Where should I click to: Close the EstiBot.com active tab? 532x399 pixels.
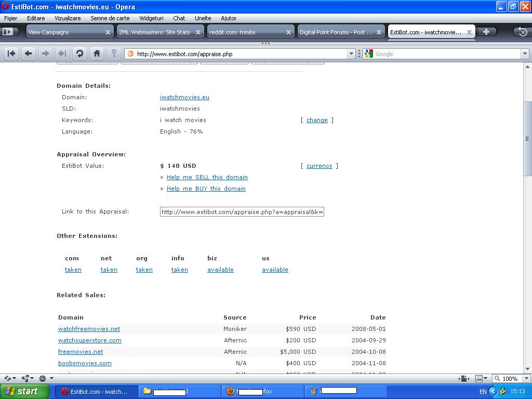[x=469, y=32]
